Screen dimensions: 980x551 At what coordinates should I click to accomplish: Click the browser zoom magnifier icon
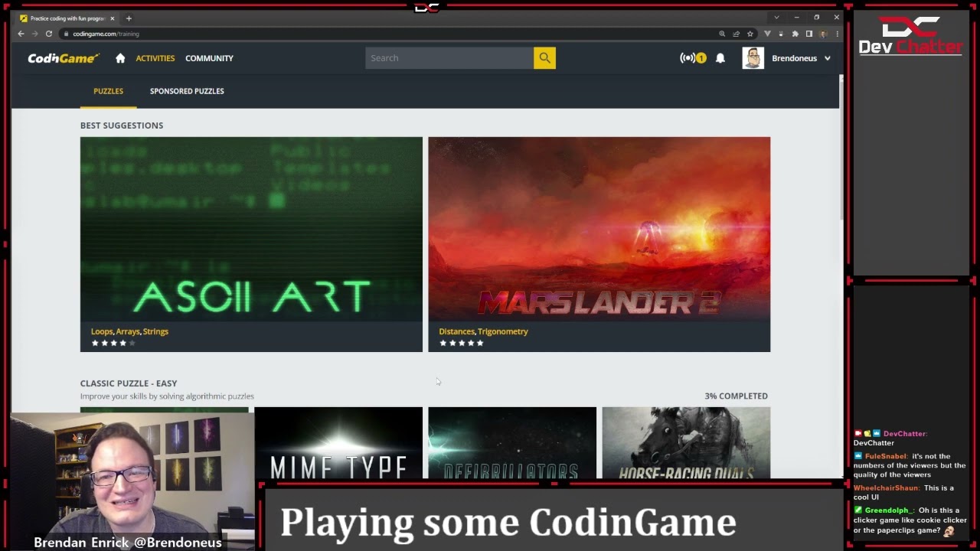722,34
